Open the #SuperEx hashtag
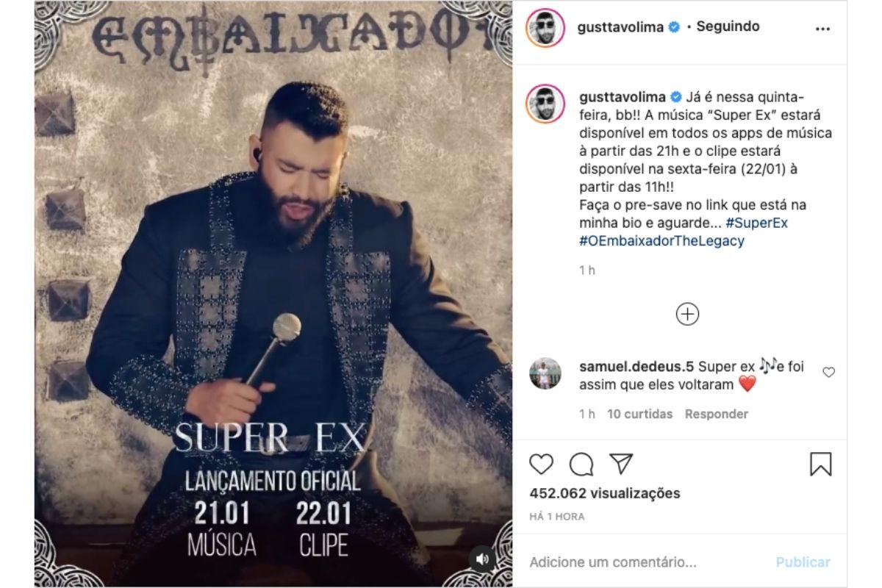Viewport: 882px width, 588px height. tap(756, 223)
